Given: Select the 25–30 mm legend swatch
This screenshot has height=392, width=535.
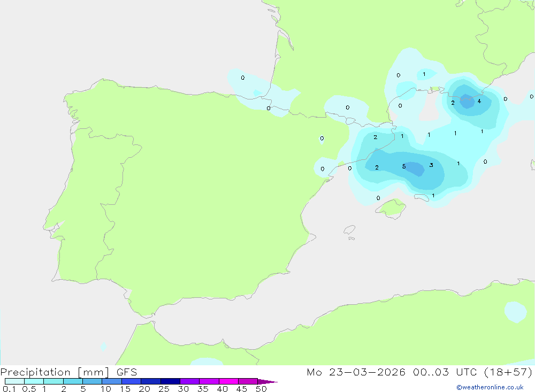Looking at the screenshot, I should [x=170, y=381].
